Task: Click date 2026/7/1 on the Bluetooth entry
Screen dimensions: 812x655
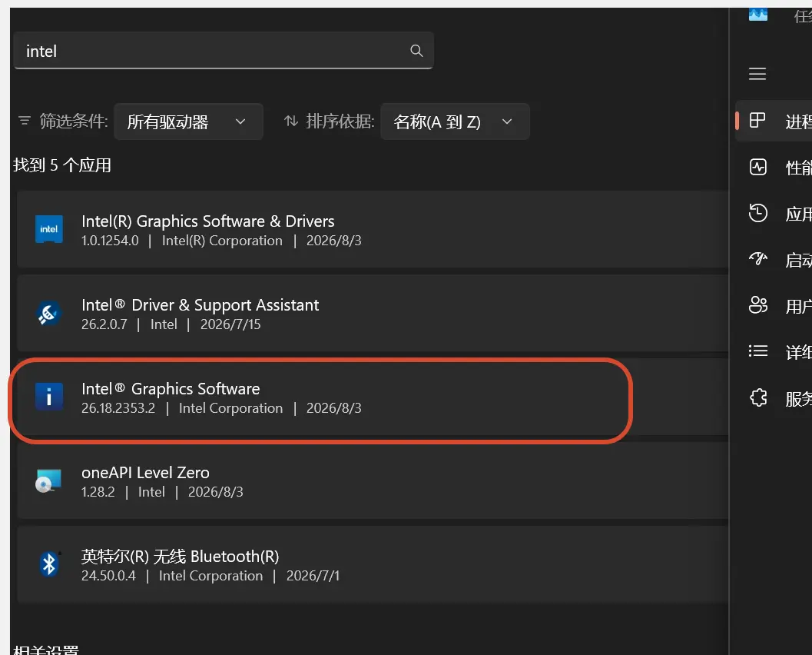Action: click(313, 577)
